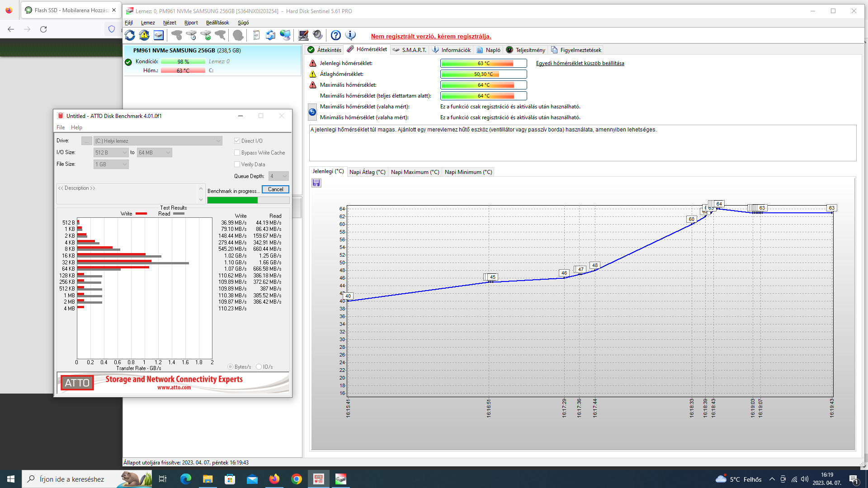Click the www.atto.com banner link
The width and height of the screenshot is (868, 488).
pyautogui.click(x=174, y=388)
